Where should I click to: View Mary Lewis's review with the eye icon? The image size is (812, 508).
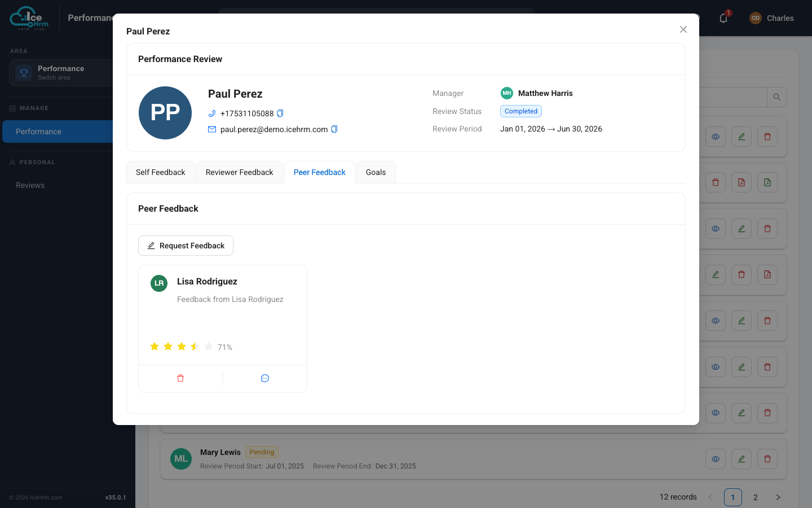[x=716, y=459]
